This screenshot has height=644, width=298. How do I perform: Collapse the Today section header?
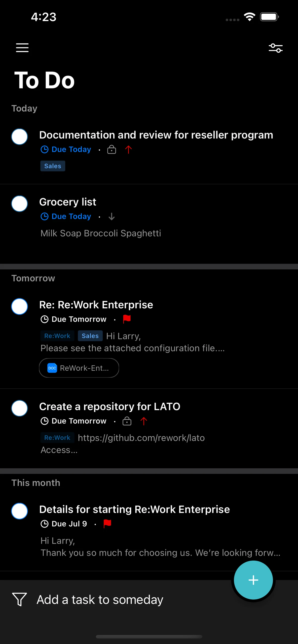coord(24,108)
